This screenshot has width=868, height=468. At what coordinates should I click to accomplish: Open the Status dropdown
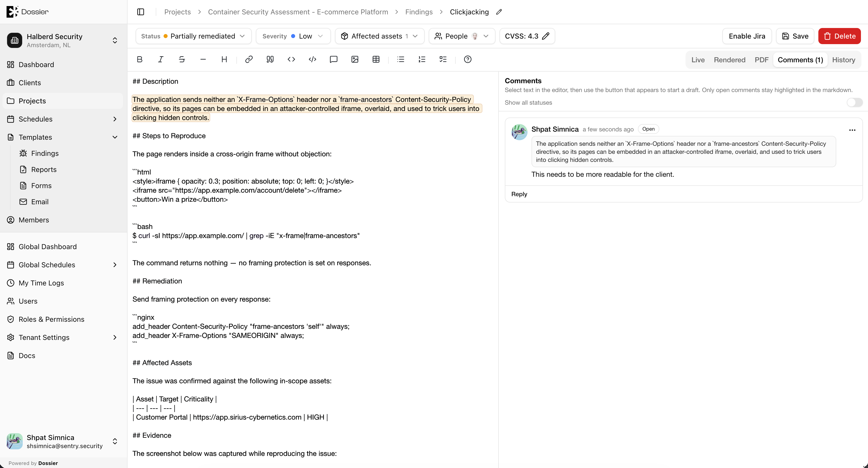pyautogui.click(x=193, y=36)
